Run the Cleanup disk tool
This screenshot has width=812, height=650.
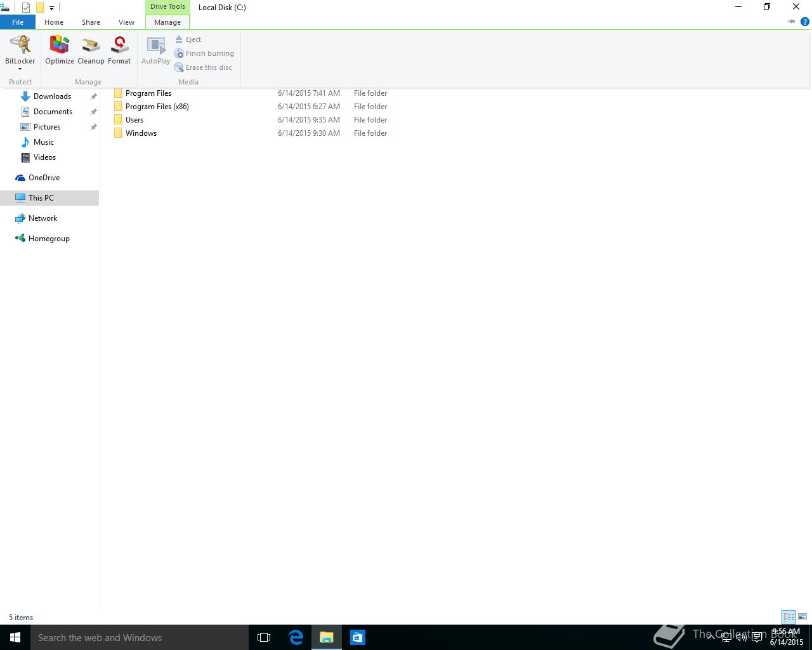91,50
